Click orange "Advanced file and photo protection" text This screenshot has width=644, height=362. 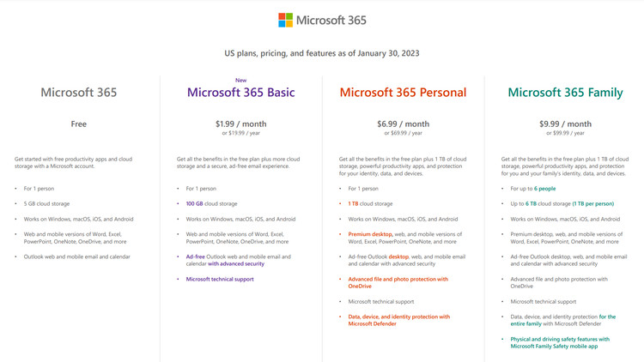(398, 279)
